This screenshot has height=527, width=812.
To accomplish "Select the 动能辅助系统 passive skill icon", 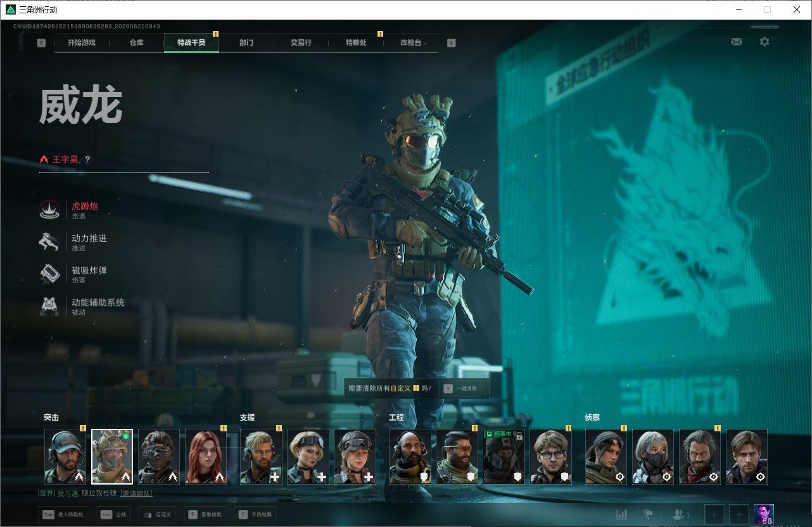I will point(49,306).
